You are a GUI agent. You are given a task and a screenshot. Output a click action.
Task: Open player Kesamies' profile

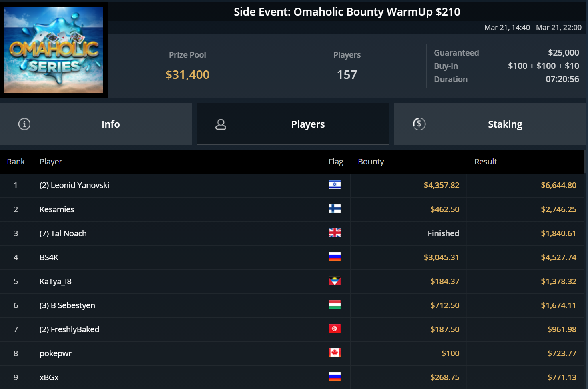coord(57,209)
